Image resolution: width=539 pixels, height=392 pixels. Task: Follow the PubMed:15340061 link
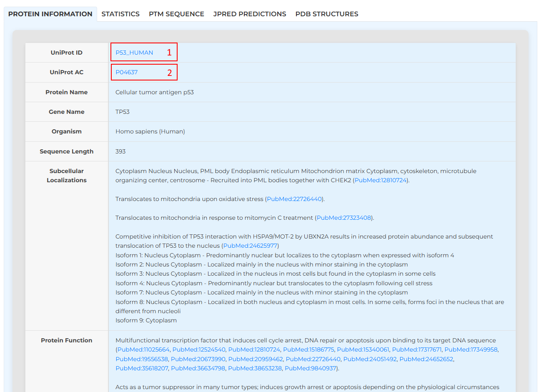pyautogui.click(x=363, y=349)
